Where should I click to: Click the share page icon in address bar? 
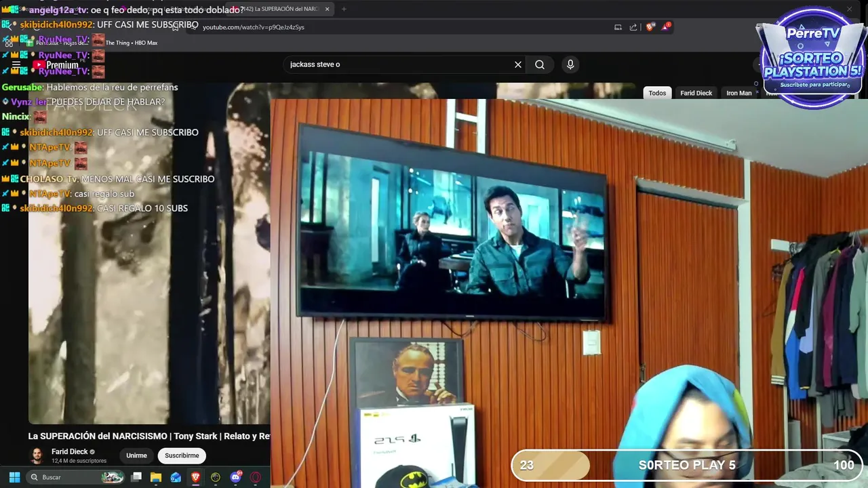[633, 27]
